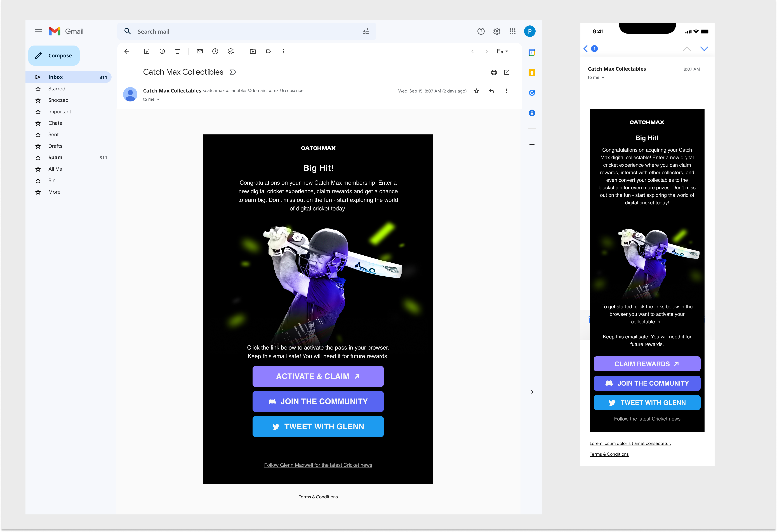Open the account avatar P

pyautogui.click(x=530, y=31)
